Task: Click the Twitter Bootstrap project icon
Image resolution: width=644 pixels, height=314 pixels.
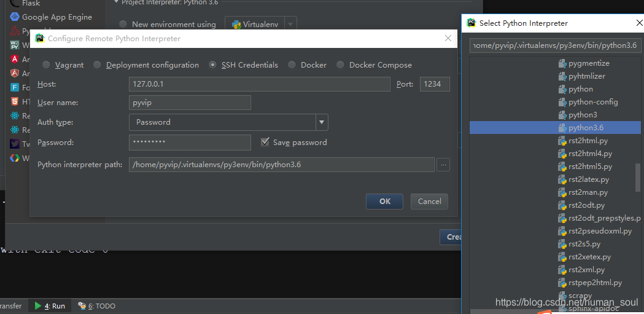Action: pos(15,144)
